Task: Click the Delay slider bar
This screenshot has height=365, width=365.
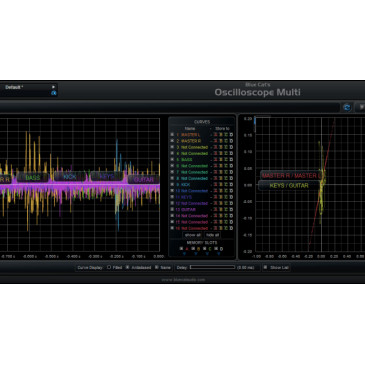Action: point(212,267)
